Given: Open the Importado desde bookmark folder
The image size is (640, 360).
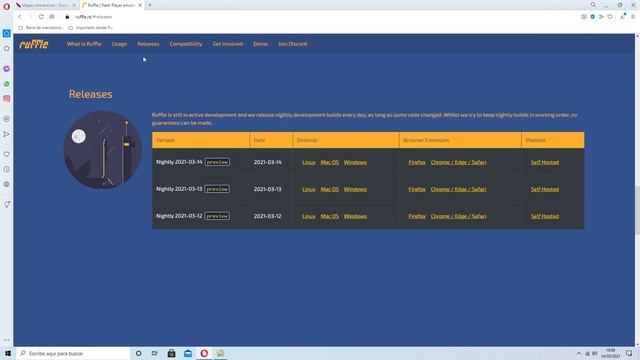Looking at the screenshot, I should 91,28.
